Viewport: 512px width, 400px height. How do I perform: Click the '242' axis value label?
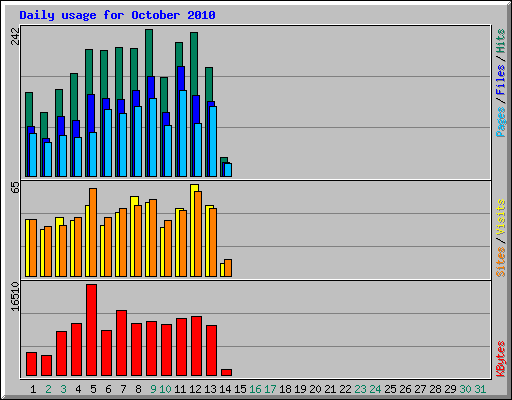(15, 36)
